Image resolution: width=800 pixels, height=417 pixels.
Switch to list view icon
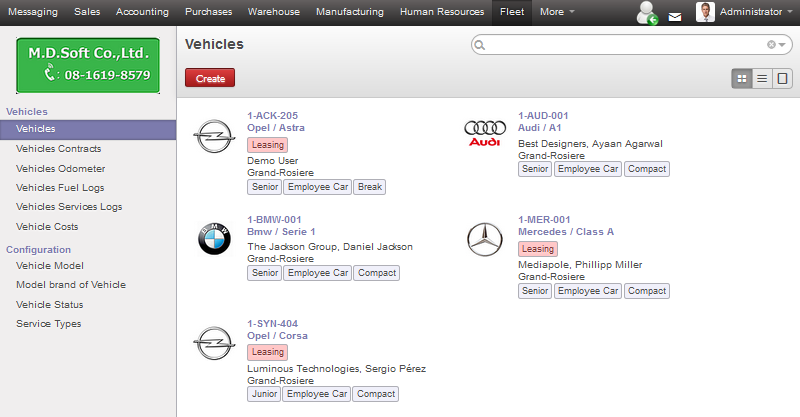click(x=762, y=79)
